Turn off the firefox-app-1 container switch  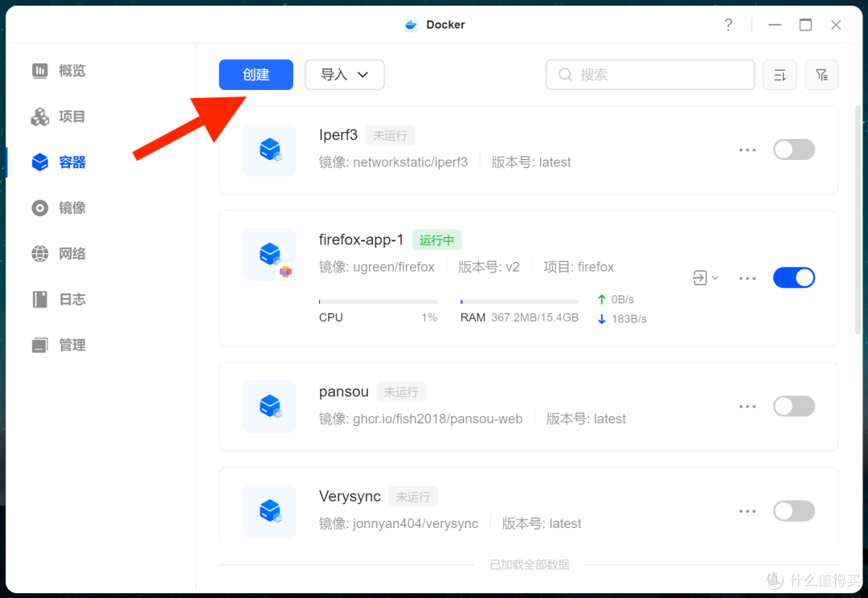tap(794, 278)
